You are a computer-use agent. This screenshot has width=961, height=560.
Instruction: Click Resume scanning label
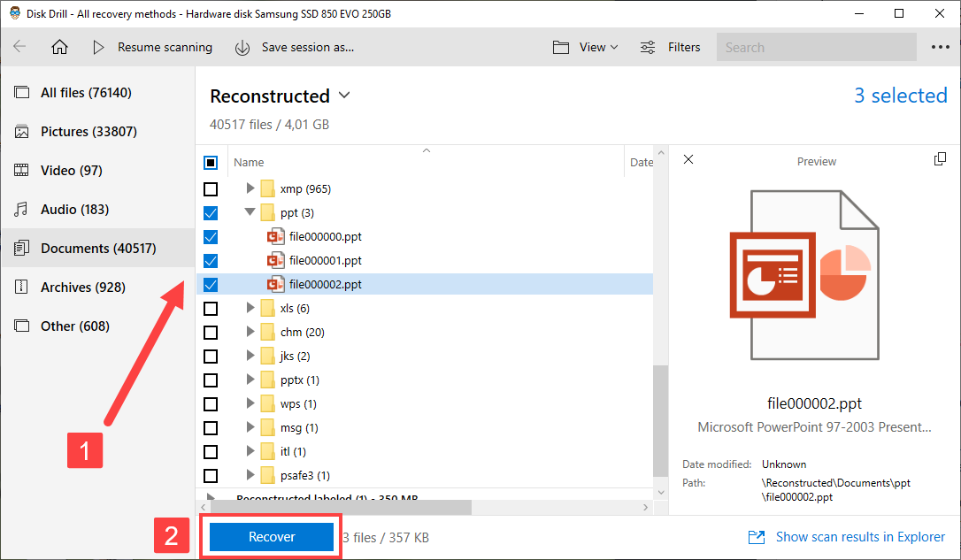(165, 47)
